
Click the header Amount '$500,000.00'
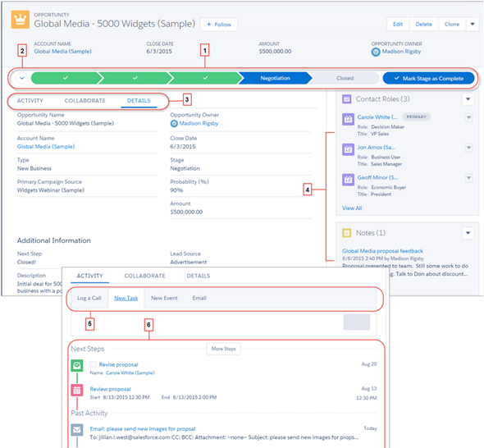pyautogui.click(x=275, y=51)
